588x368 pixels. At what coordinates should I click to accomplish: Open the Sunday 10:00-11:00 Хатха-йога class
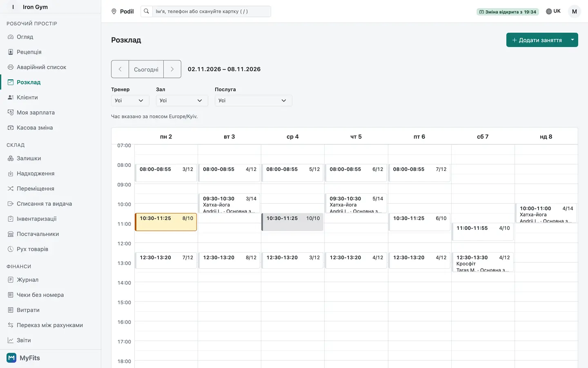(x=546, y=213)
